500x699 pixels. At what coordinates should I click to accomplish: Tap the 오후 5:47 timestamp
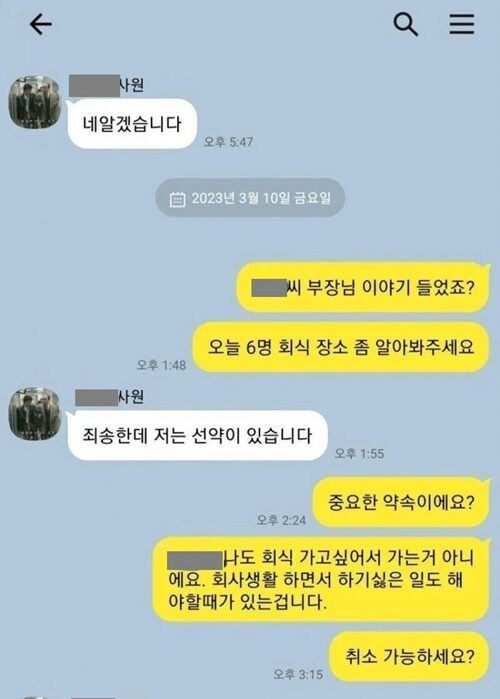[228, 142]
